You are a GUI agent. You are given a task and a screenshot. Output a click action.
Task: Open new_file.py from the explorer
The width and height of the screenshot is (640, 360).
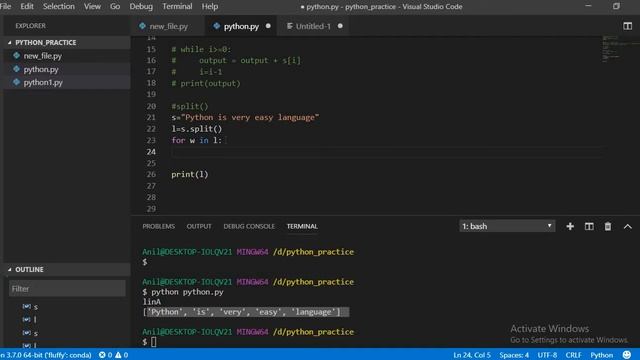42,56
